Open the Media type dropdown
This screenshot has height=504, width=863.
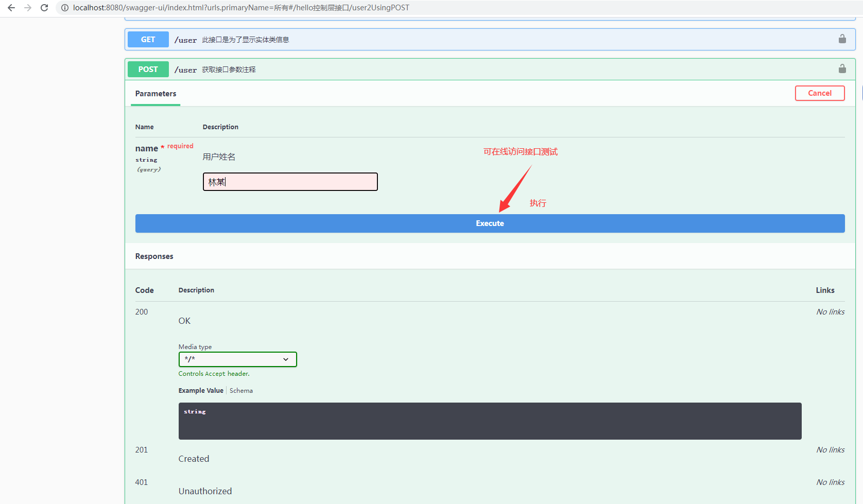click(238, 359)
